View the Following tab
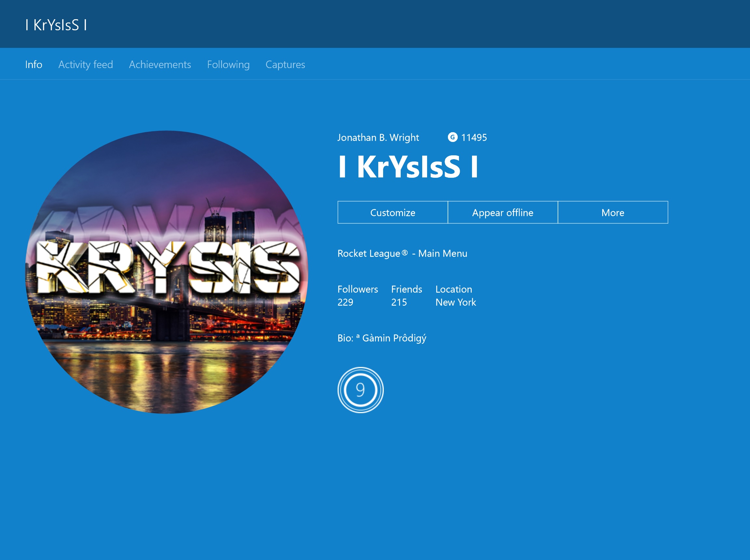This screenshot has height=560, width=750. (228, 64)
